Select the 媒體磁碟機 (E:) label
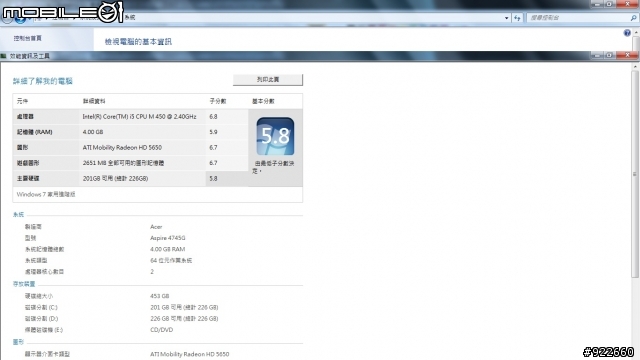Screen dimensions: 640x360 click(44, 330)
